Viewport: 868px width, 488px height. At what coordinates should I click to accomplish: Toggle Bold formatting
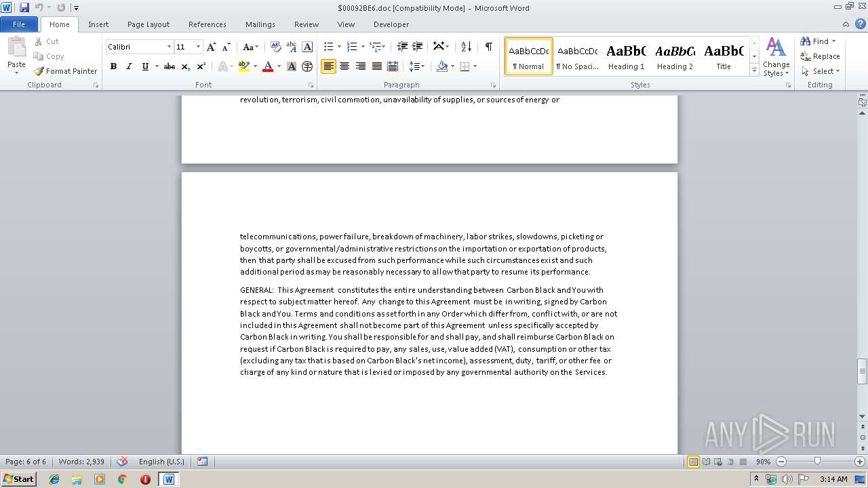(x=113, y=66)
